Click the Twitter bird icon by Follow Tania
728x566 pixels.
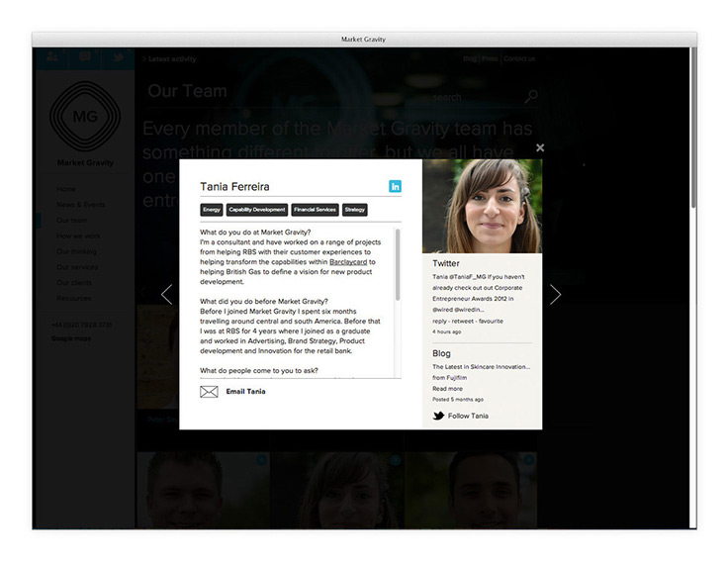point(438,416)
